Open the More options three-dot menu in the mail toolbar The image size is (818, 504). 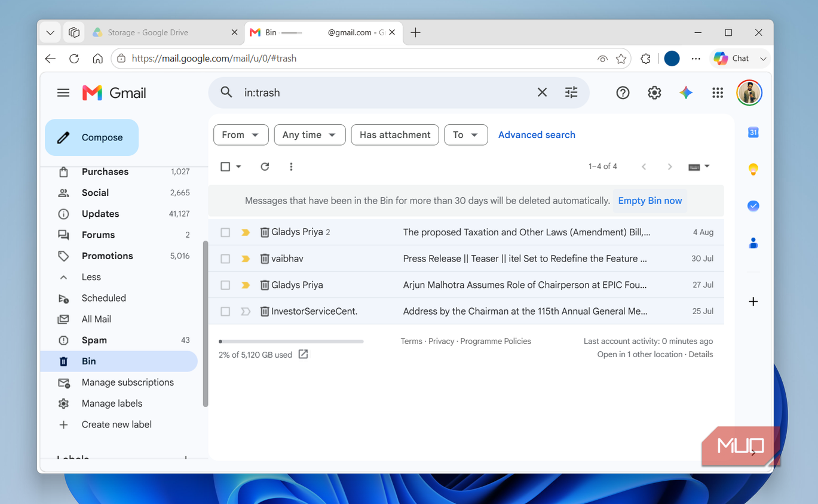[291, 167]
